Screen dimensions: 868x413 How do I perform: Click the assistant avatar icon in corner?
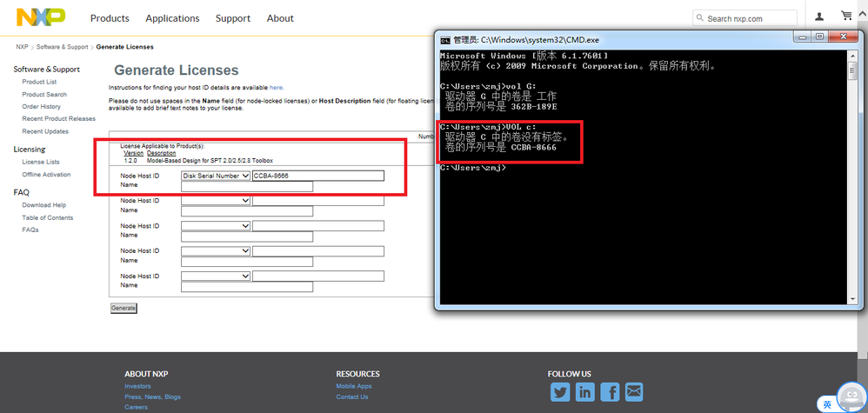(851, 397)
